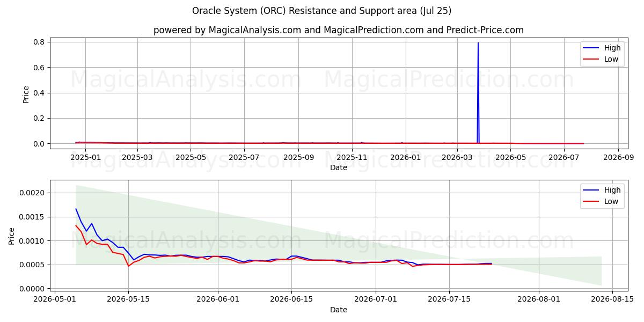Click the '2025-01' x-axis label in the top chart

(x=85, y=157)
